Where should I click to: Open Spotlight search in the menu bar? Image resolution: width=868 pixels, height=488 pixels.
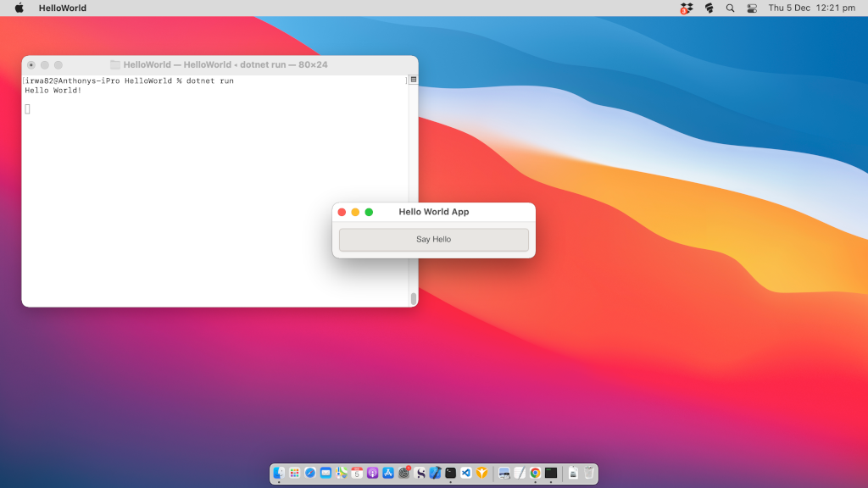729,8
